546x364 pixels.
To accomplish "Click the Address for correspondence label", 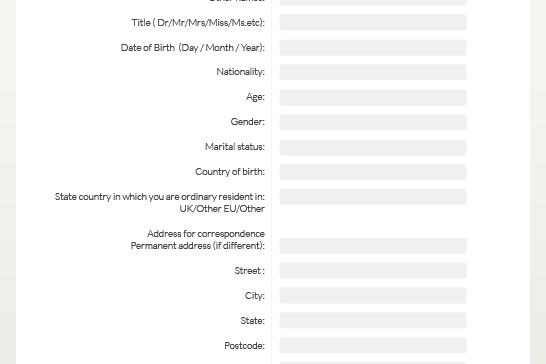I will click(206, 233).
